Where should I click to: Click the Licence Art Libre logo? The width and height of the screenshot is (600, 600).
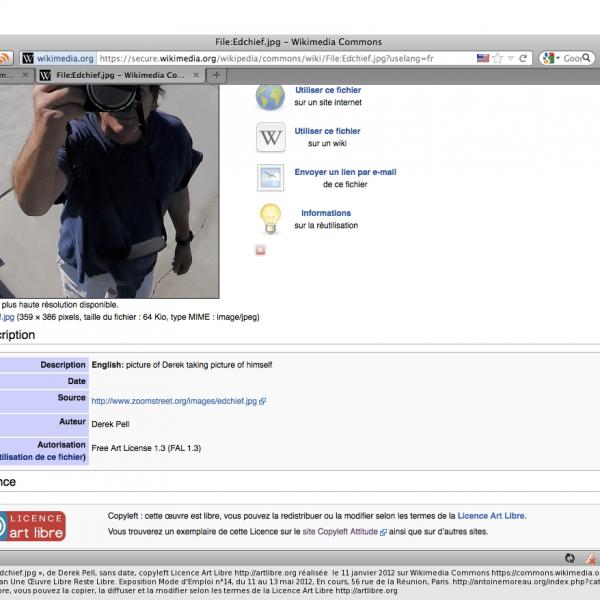pos(33,526)
